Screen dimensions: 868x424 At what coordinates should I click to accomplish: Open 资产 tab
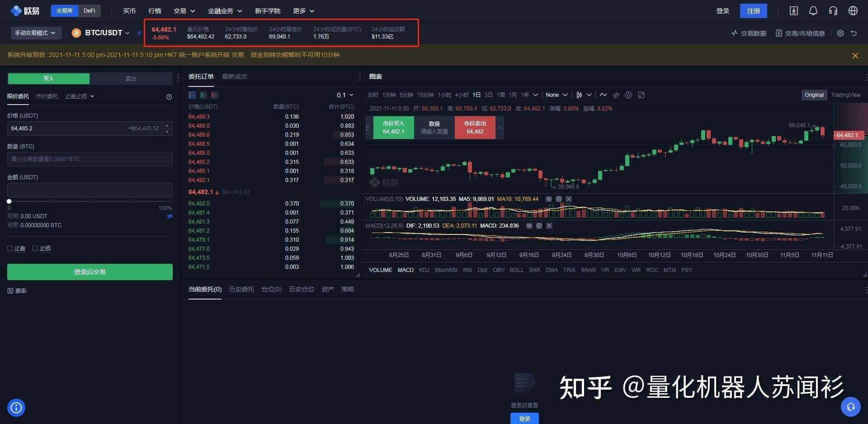coord(328,289)
